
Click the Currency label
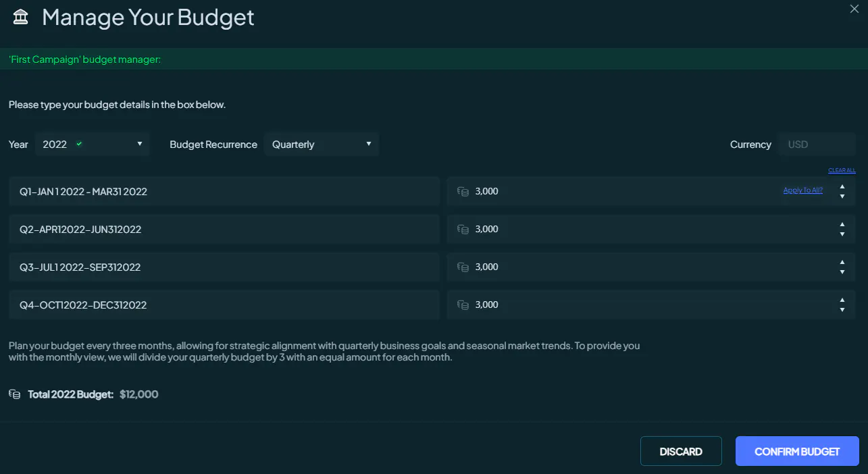tap(750, 144)
